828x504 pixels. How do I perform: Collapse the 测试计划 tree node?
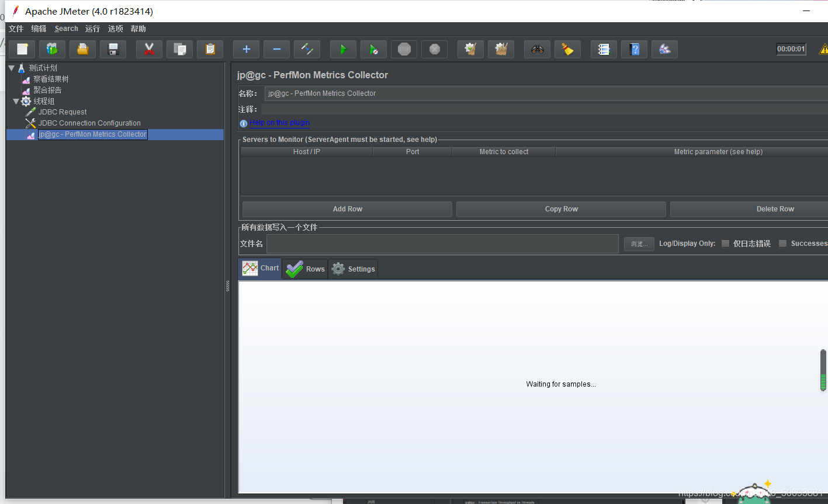click(x=12, y=68)
